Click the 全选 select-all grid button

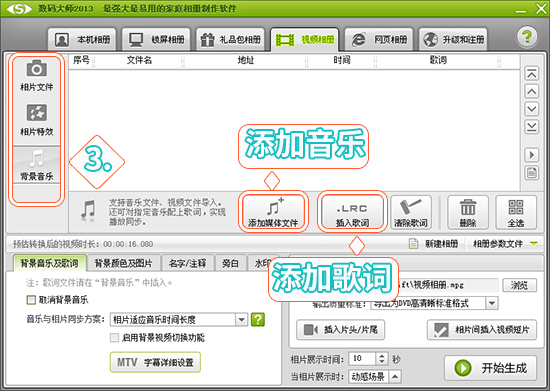(x=516, y=212)
